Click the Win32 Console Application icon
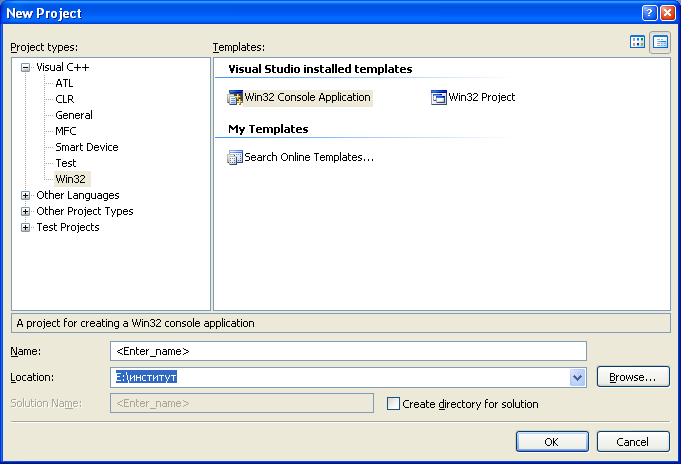 (x=235, y=97)
